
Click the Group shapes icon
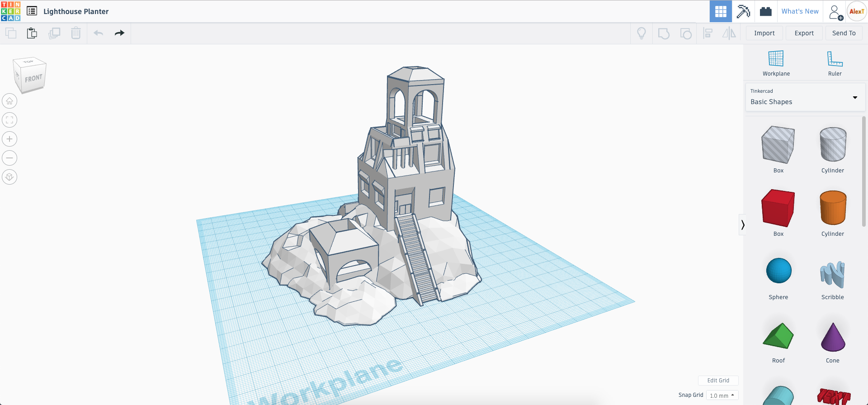[664, 33]
